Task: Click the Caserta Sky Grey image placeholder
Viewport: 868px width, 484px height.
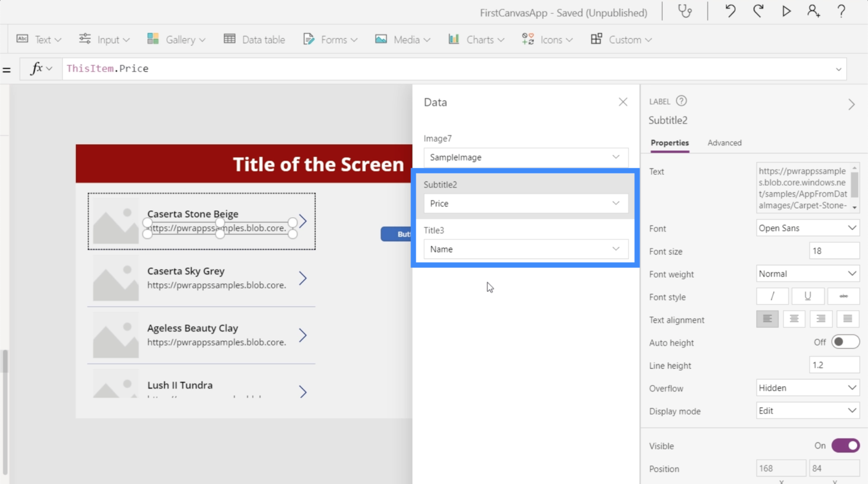Action: coord(116,278)
